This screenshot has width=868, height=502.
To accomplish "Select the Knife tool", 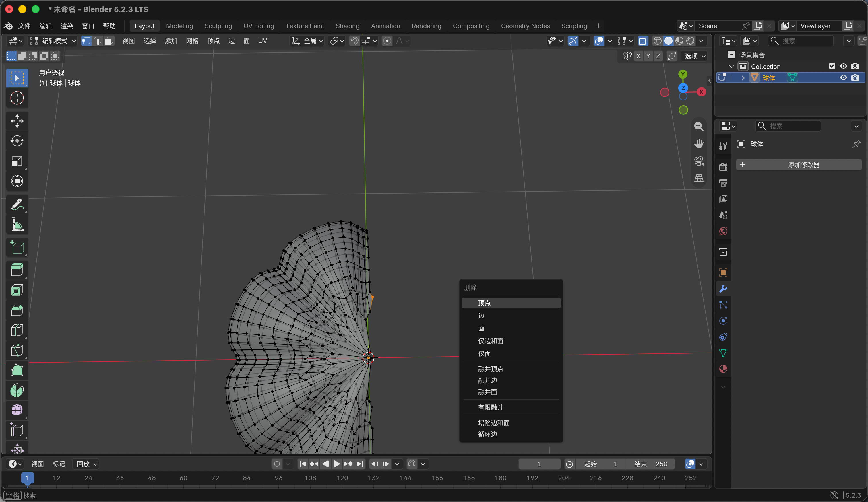I will pos(17,350).
